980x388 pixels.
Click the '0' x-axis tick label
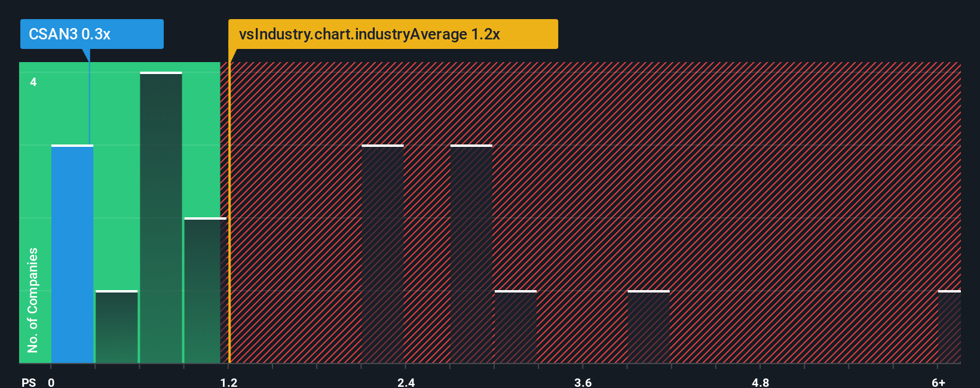pyautogui.click(x=51, y=382)
